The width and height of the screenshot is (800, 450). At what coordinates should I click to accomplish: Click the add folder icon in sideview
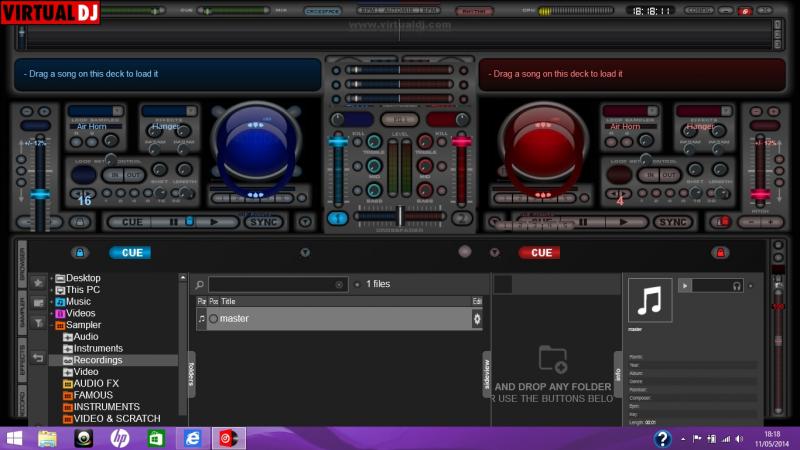point(553,360)
